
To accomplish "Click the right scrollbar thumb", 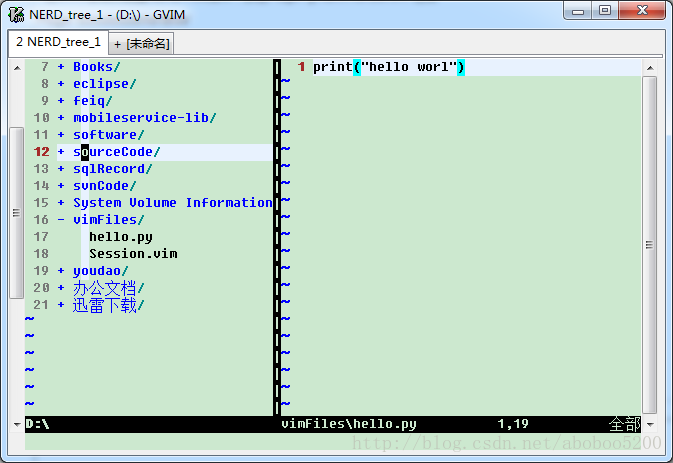I will tap(650, 245).
